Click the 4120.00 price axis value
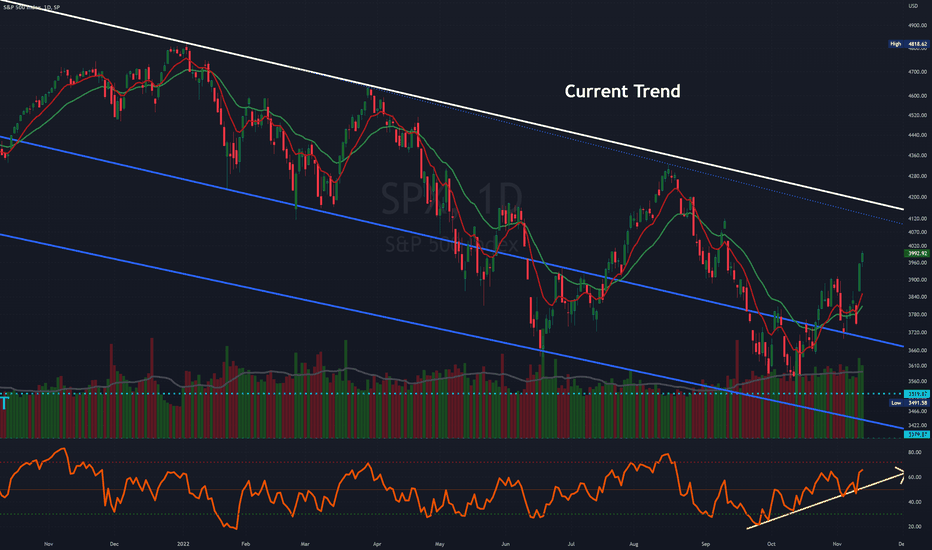The width and height of the screenshot is (932, 550). coord(917,219)
